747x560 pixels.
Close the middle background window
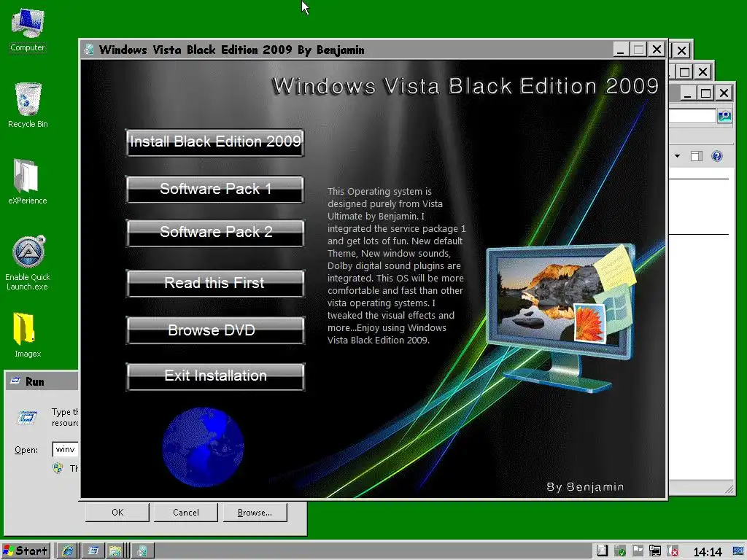click(703, 72)
